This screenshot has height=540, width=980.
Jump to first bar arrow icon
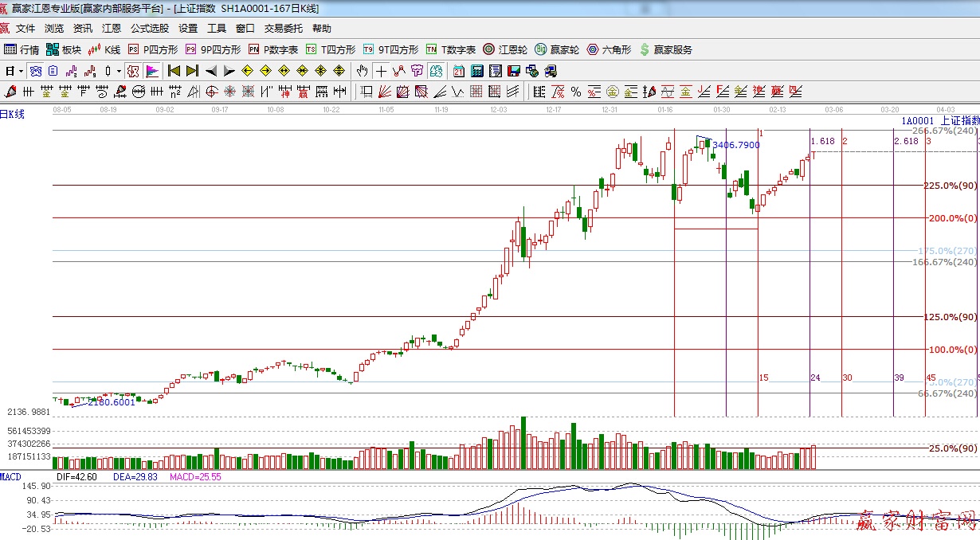(x=173, y=71)
